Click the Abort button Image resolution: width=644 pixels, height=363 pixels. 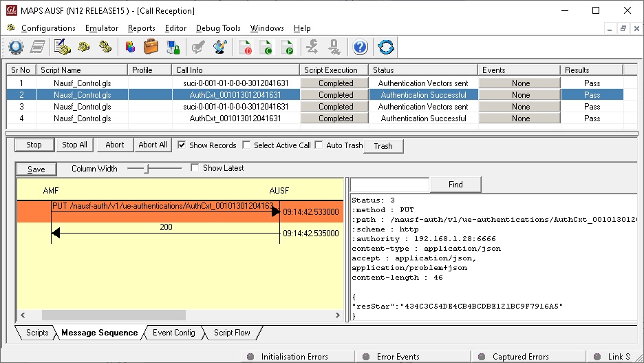point(115,145)
